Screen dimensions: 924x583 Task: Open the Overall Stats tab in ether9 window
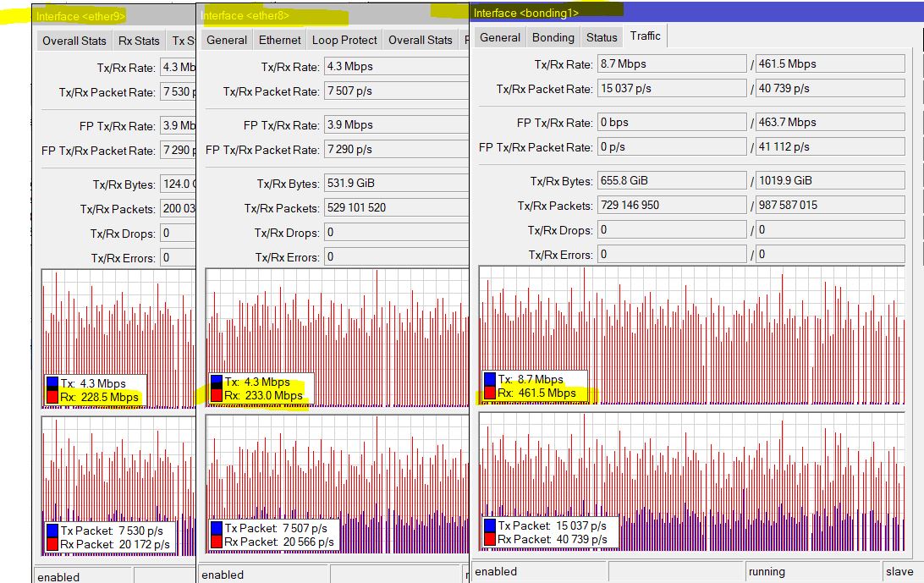tap(74, 41)
